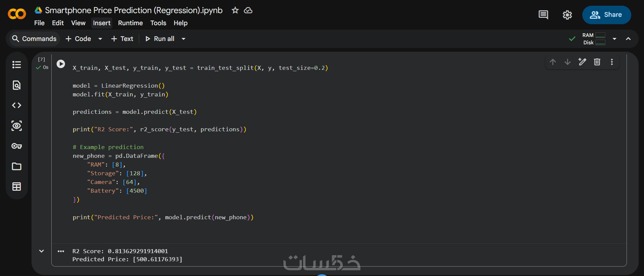Star the notebook title

(x=235, y=10)
